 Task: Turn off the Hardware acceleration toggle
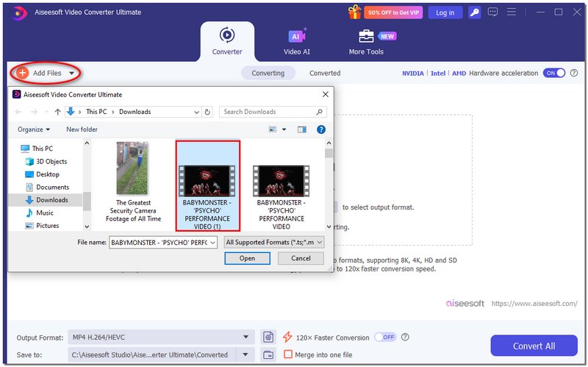click(553, 74)
